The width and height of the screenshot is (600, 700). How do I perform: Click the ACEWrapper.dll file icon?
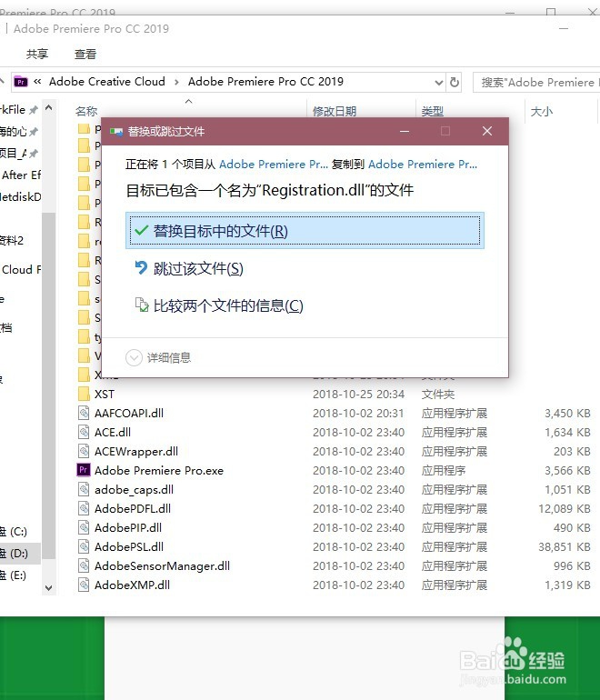click(x=84, y=451)
